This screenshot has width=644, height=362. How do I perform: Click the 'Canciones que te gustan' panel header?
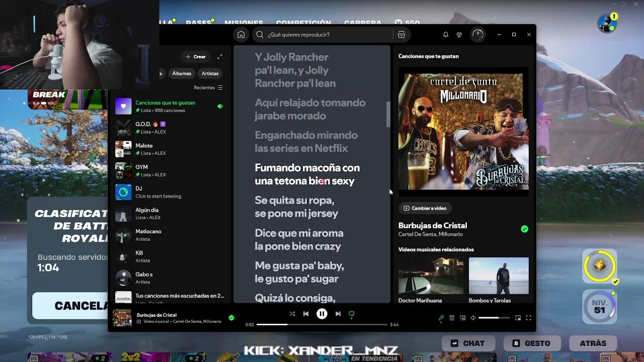[429, 56]
